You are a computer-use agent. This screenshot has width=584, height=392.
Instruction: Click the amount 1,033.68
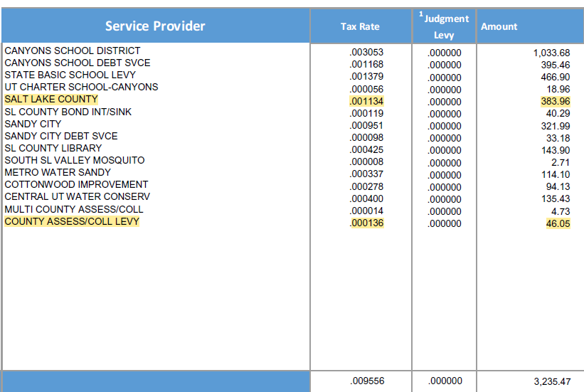[551, 53]
